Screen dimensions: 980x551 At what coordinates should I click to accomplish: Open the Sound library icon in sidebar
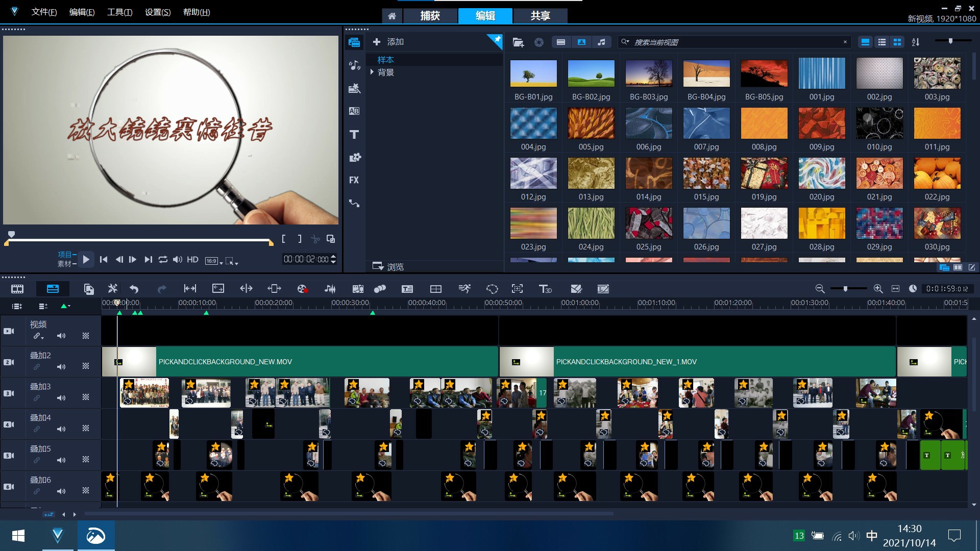(354, 65)
